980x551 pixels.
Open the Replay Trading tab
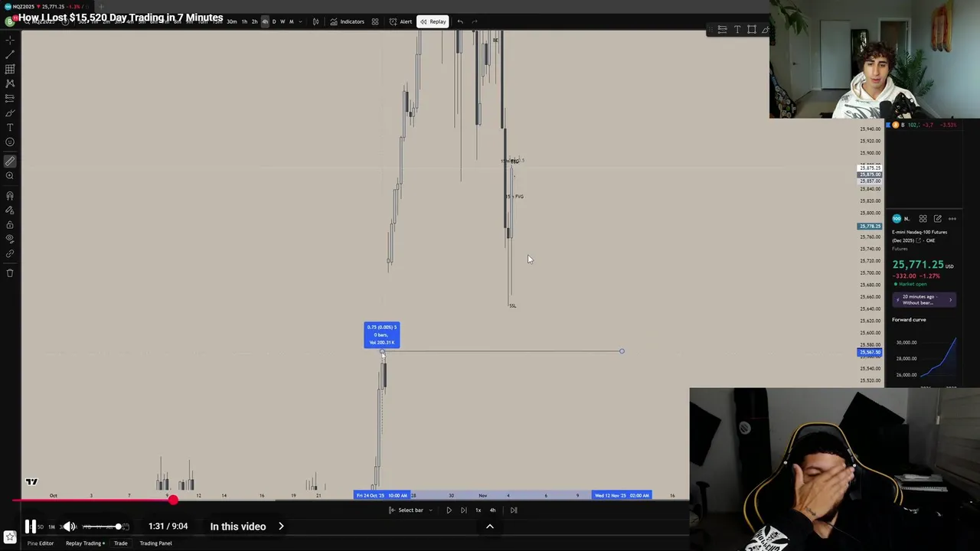(x=85, y=543)
